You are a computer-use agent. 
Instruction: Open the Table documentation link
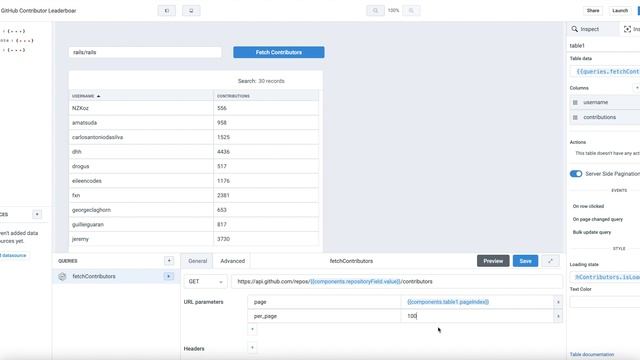592,354
